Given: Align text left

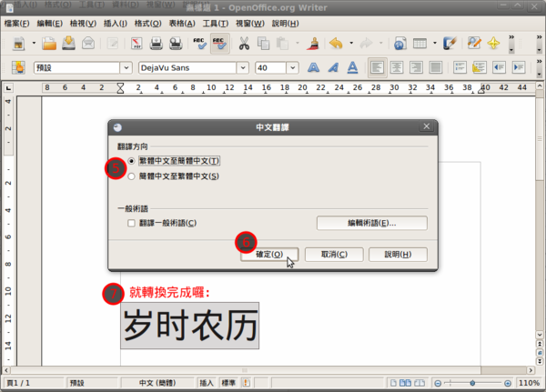Looking at the screenshot, I should click(x=377, y=67).
